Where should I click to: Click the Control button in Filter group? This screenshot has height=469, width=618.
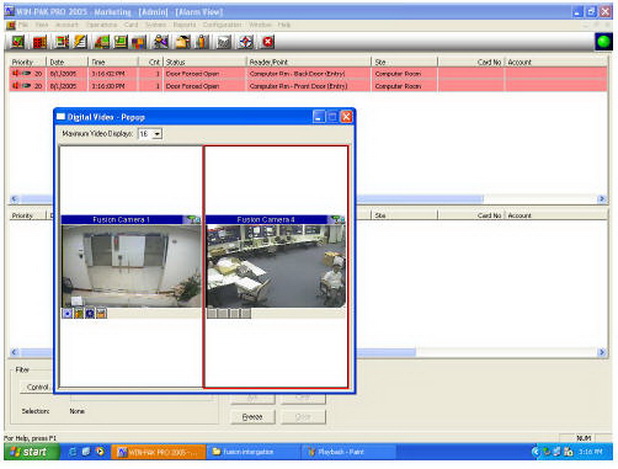pyautogui.click(x=36, y=387)
